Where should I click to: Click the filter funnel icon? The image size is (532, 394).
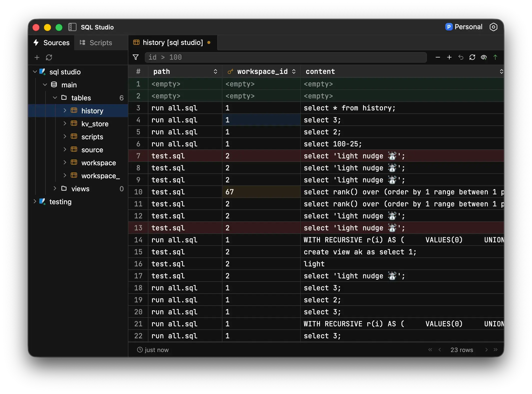point(136,57)
